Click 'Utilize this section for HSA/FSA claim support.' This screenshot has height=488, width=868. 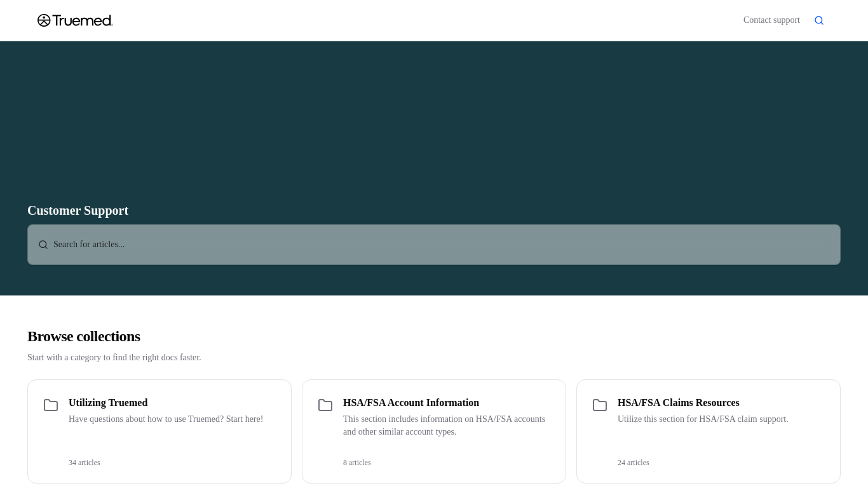click(703, 419)
